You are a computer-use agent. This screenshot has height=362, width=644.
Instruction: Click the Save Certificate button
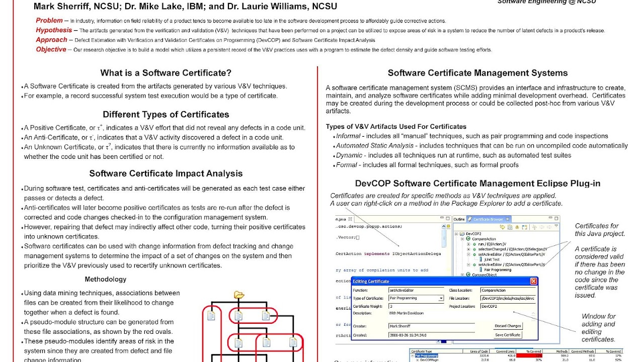pyautogui.click(x=508, y=335)
